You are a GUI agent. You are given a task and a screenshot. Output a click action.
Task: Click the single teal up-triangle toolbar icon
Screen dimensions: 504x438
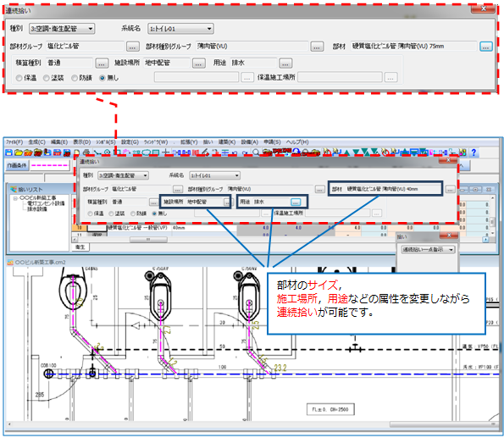tap(346, 152)
